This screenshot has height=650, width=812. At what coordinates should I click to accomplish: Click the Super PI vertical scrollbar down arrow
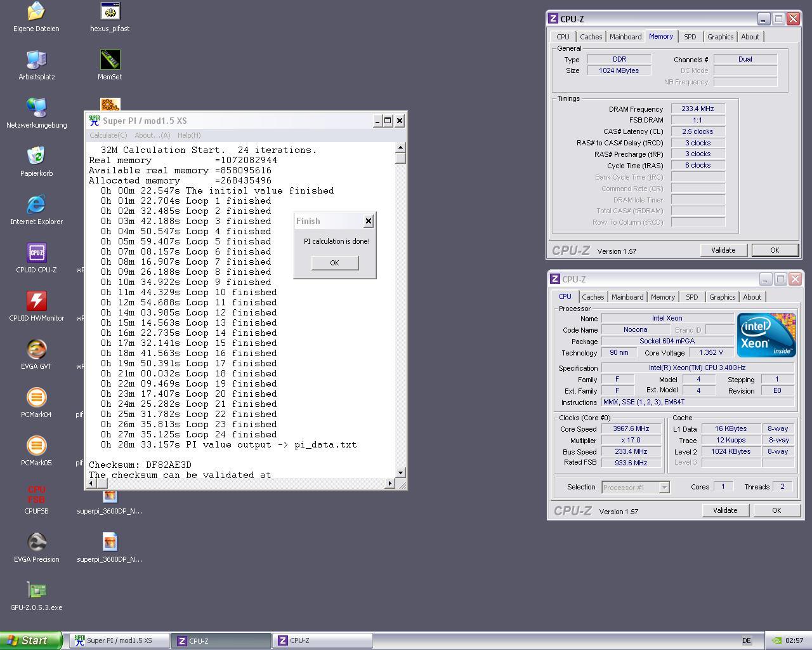400,472
